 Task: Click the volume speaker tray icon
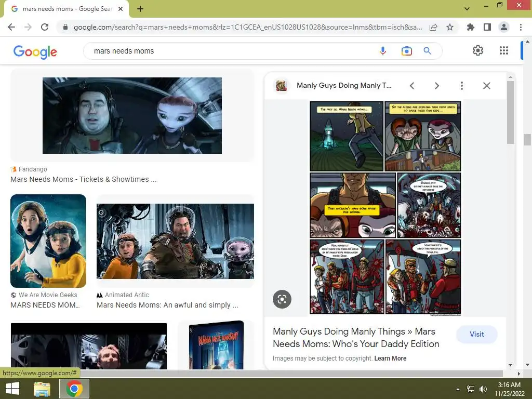tap(483, 389)
